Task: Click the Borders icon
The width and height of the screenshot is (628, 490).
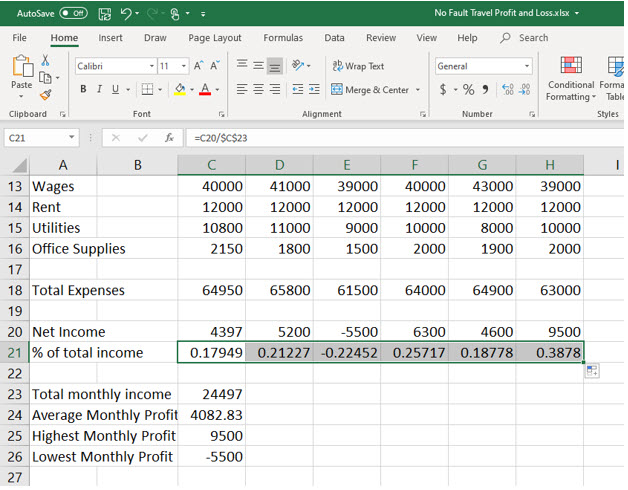Action: 147,89
